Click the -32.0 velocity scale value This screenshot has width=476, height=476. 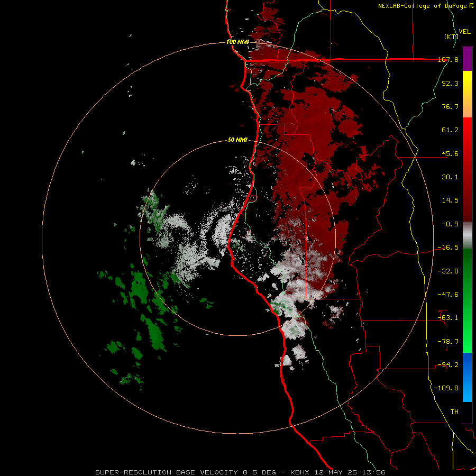[x=448, y=271]
